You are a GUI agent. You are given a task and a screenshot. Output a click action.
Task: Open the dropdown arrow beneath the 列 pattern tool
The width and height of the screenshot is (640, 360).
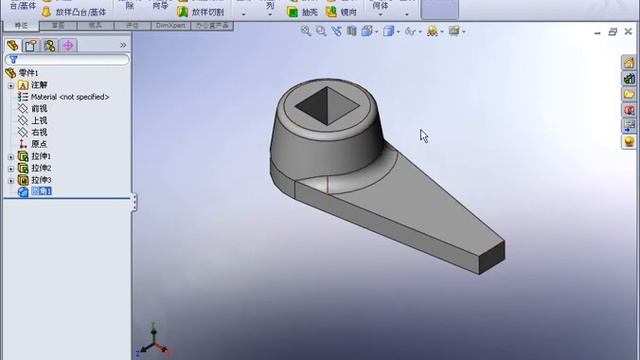point(270,15)
